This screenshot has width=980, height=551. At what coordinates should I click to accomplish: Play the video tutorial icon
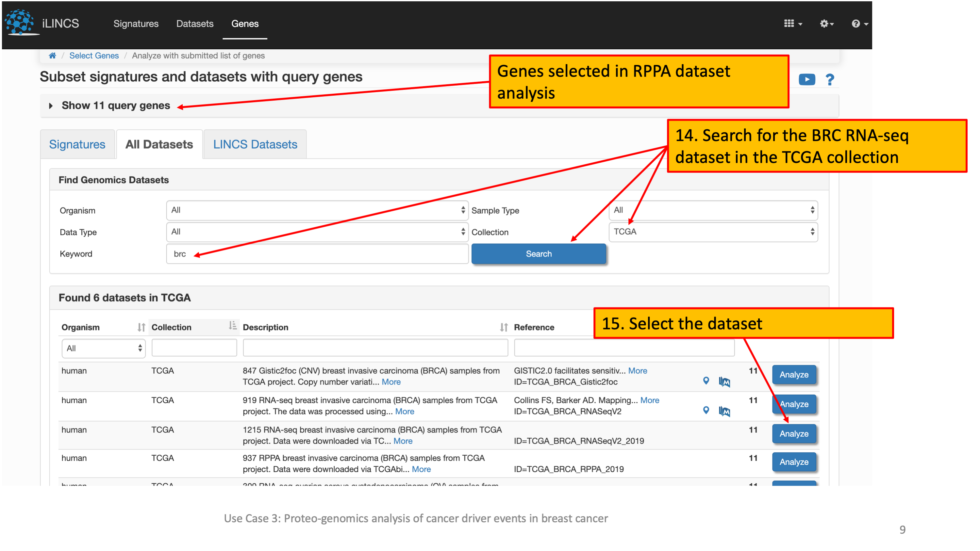click(x=806, y=79)
